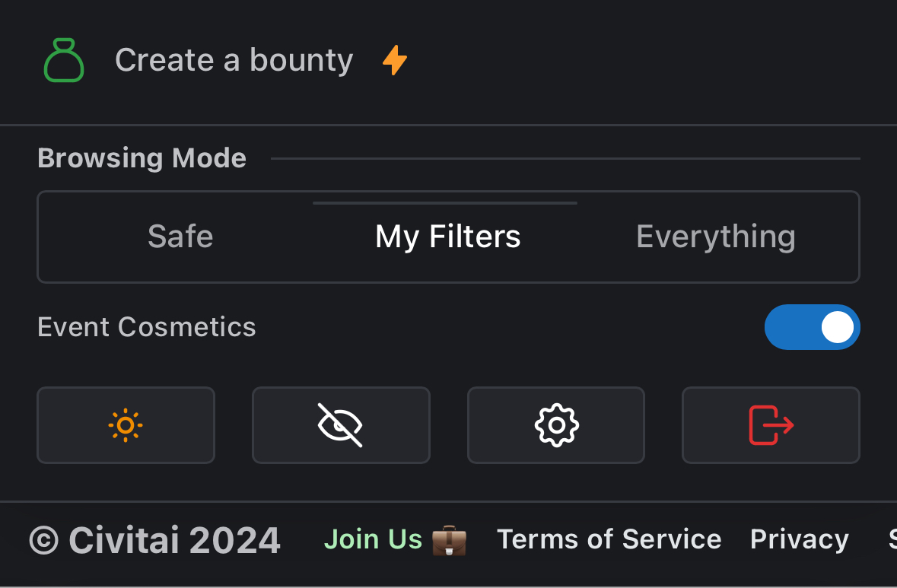Select the My Filters browsing mode
Image resolution: width=897 pixels, height=588 pixels.
point(447,237)
